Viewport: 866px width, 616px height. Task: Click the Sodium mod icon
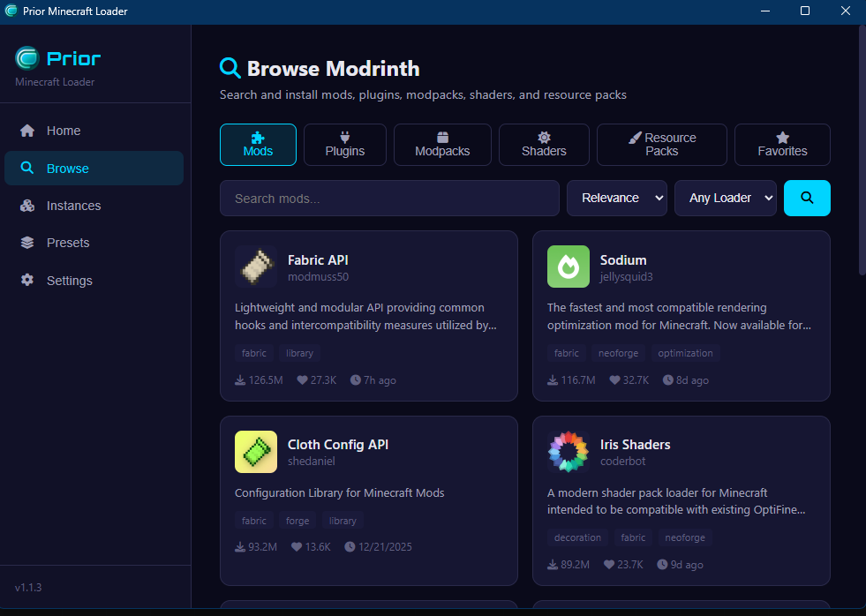pyautogui.click(x=568, y=267)
